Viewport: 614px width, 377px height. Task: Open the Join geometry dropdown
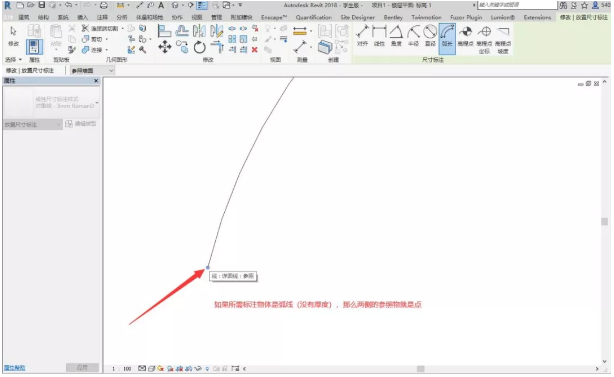(x=107, y=50)
